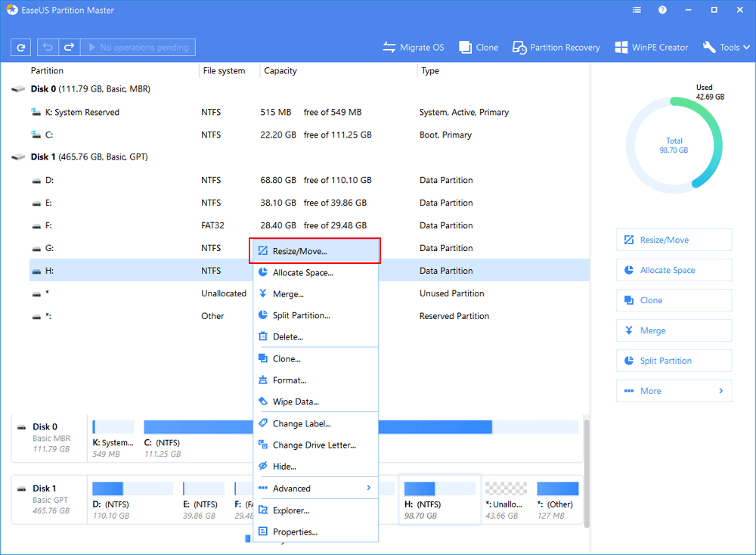Click the Clone icon in the top toolbar

[479, 48]
